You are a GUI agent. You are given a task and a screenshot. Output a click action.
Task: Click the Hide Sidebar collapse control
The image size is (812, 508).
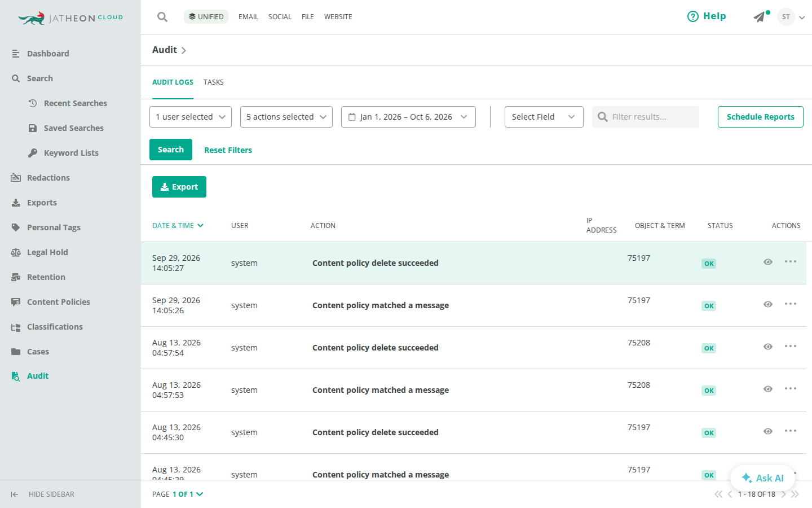click(43, 494)
